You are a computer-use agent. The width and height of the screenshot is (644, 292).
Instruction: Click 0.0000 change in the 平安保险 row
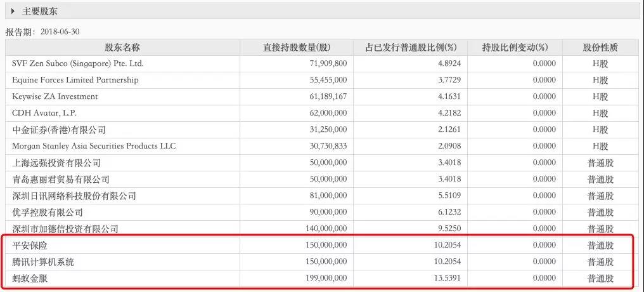544,246
